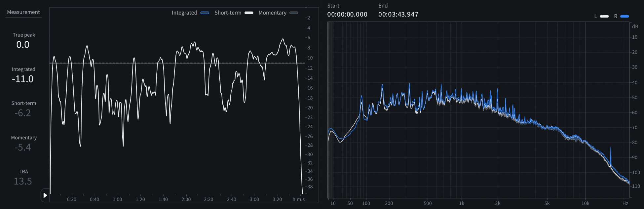Jump to the 1:00 timeline mark

(x=117, y=199)
